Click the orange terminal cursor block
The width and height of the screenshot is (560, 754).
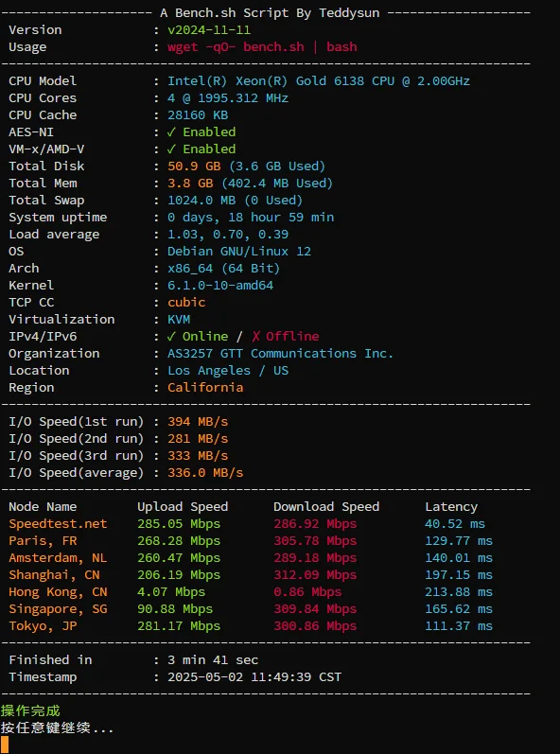[x=5, y=745]
